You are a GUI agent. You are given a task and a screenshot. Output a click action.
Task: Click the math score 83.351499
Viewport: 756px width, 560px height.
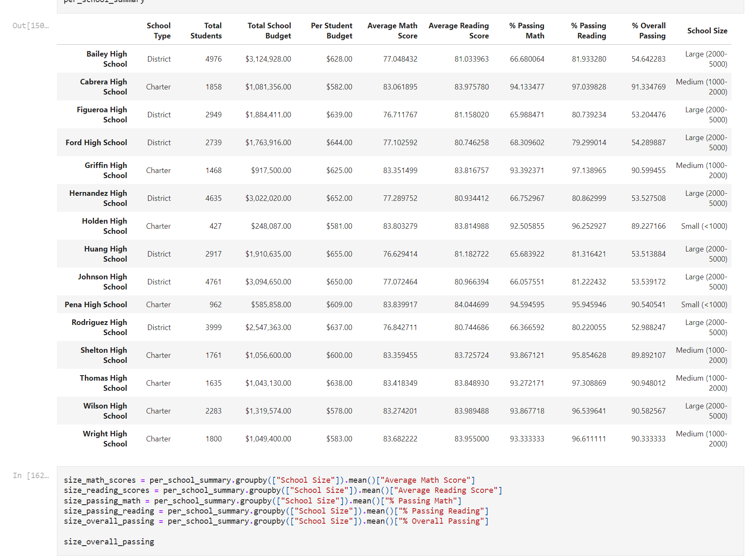tap(400, 170)
